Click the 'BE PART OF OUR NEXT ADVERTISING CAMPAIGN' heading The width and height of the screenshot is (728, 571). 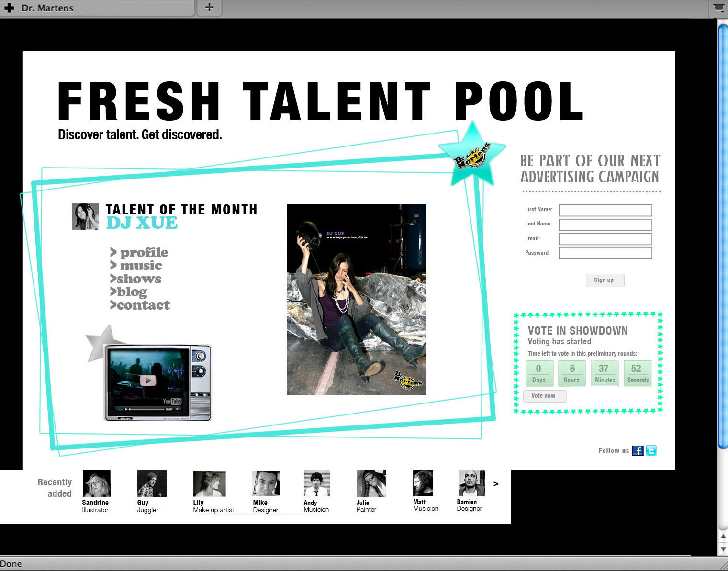pos(590,168)
